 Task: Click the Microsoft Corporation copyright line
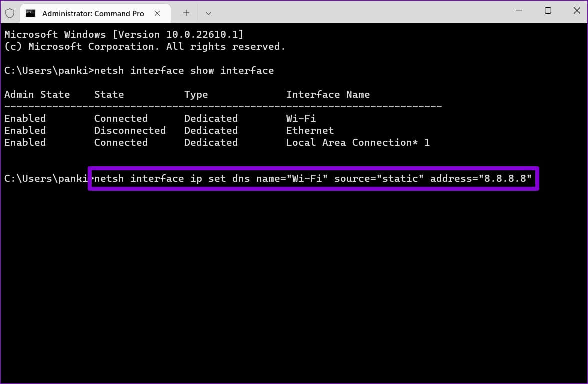pyautogui.click(x=145, y=46)
